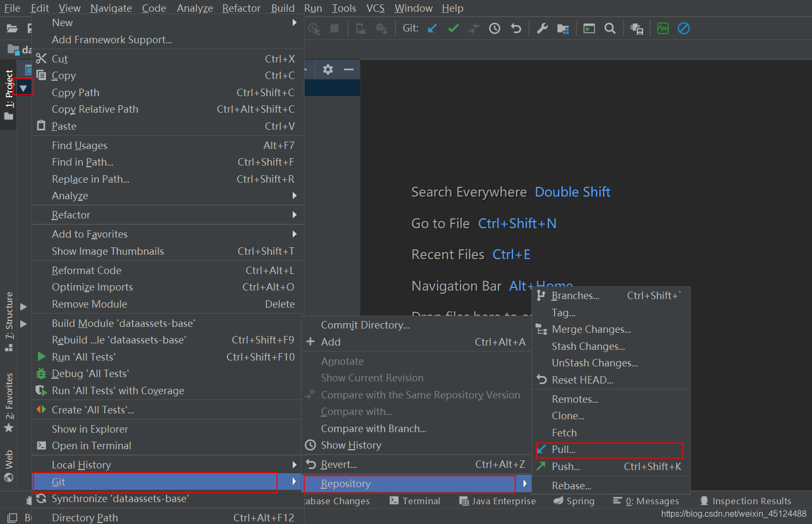
Task: Click the Git Commit green checkmark icon
Action: click(454, 28)
